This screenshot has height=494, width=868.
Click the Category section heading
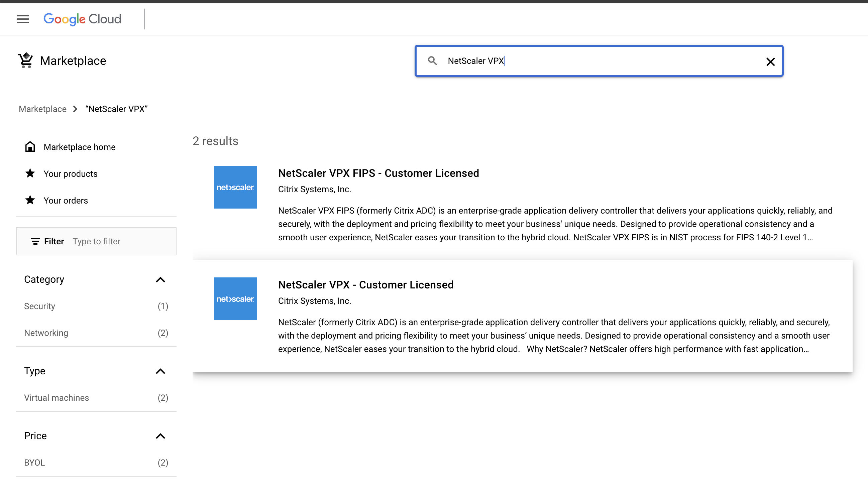[x=44, y=279]
